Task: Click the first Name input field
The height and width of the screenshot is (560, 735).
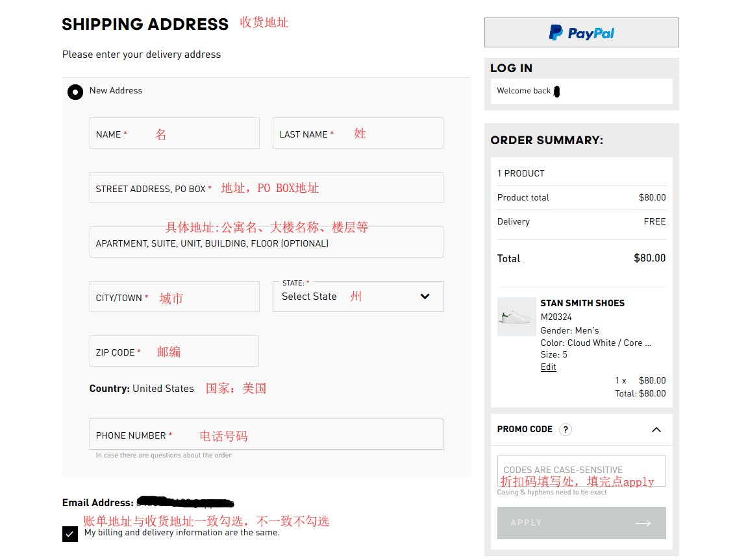Action: [174, 134]
